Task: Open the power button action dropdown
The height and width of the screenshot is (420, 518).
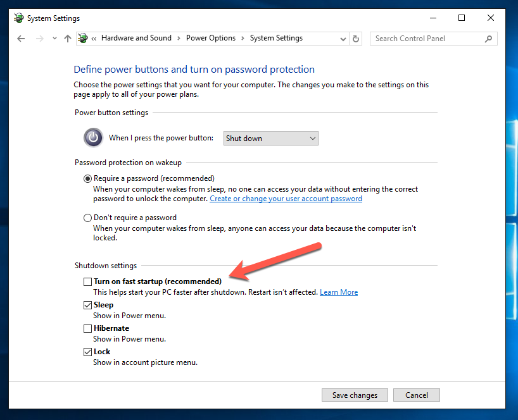Action: coord(271,139)
